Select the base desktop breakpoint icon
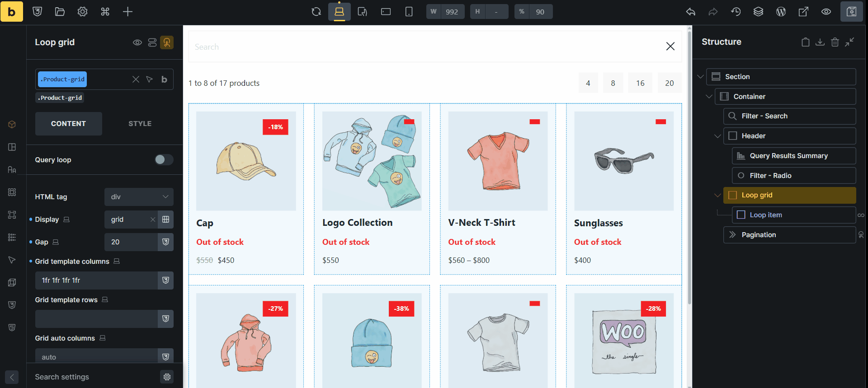The width and height of the screenshot is (868, 388). pyautogui.click(x=340, y=12)
